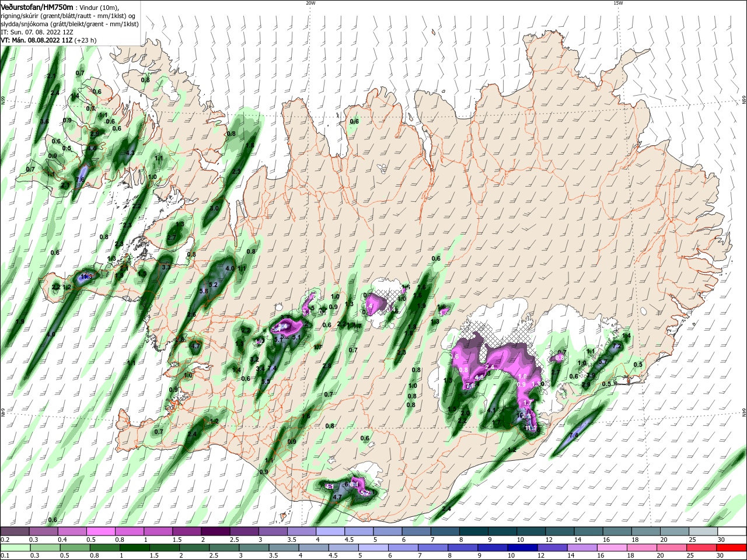
Task: Click the 11.1 precipitation value on the map
Action: pos(530,428)
